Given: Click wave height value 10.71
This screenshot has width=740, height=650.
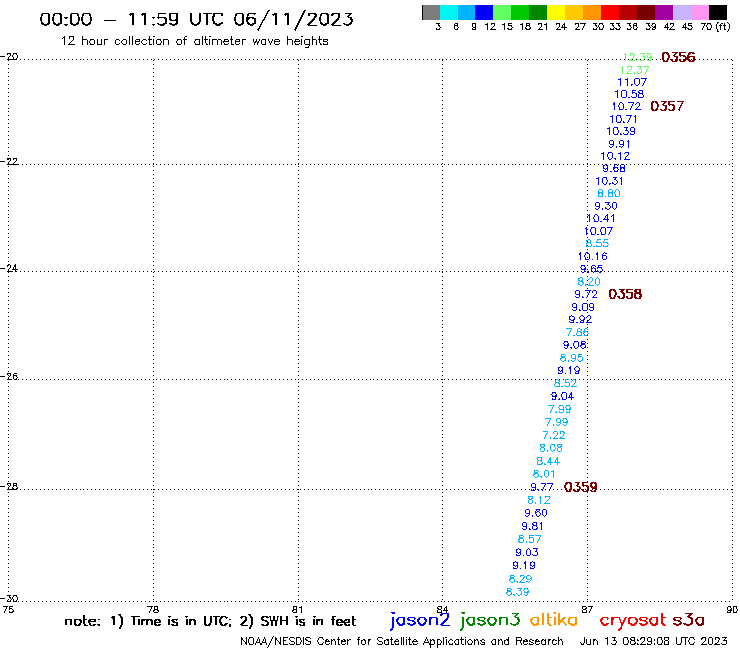Looking at the screenshot, I should (623, 119).
